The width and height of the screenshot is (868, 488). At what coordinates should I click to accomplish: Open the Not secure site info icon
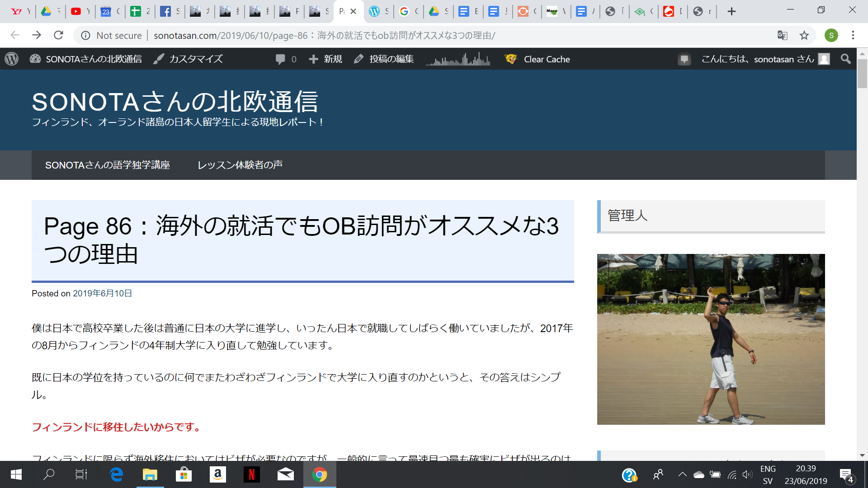point(85,35)
